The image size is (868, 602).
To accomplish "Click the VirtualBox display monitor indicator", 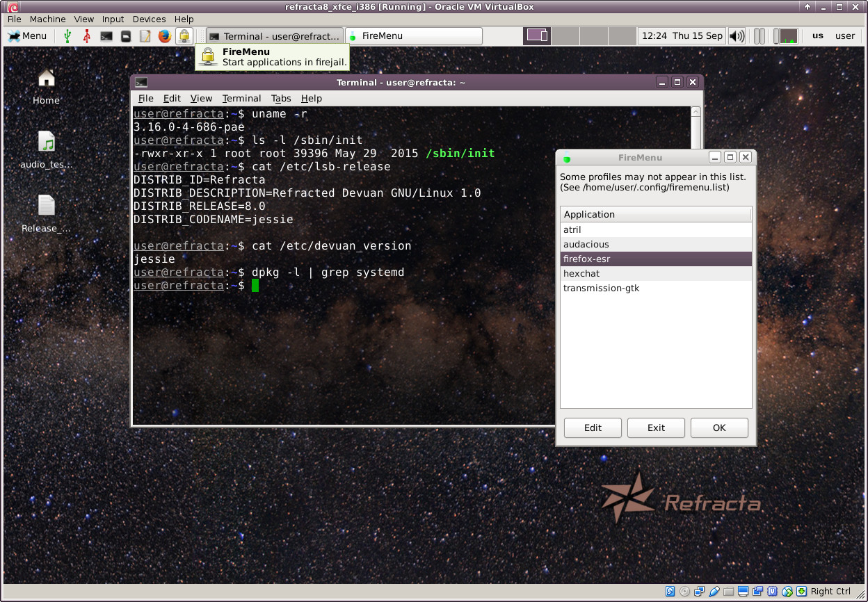I will coord(744,592).
